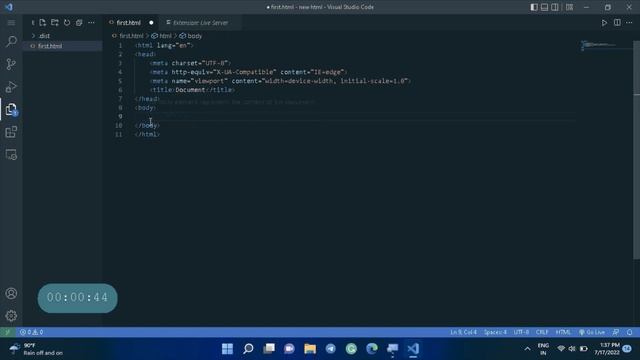Screen dimensions: 640x360
Task: Run the file with play icon
Action: (604, 23)
